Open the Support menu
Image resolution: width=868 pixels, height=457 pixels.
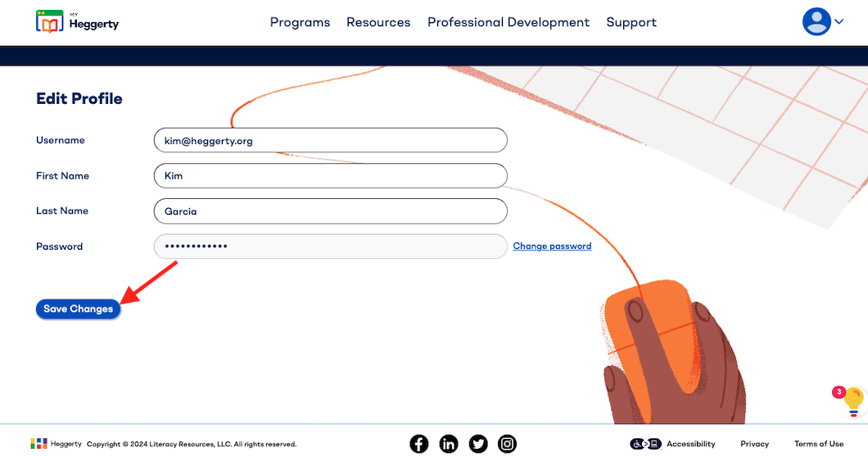631,22
